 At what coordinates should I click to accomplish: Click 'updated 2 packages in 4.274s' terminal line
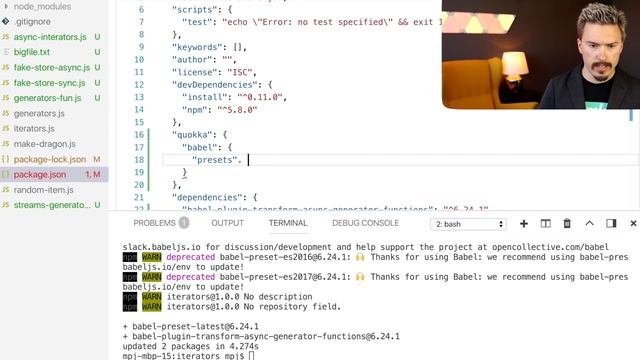point(190,347)
